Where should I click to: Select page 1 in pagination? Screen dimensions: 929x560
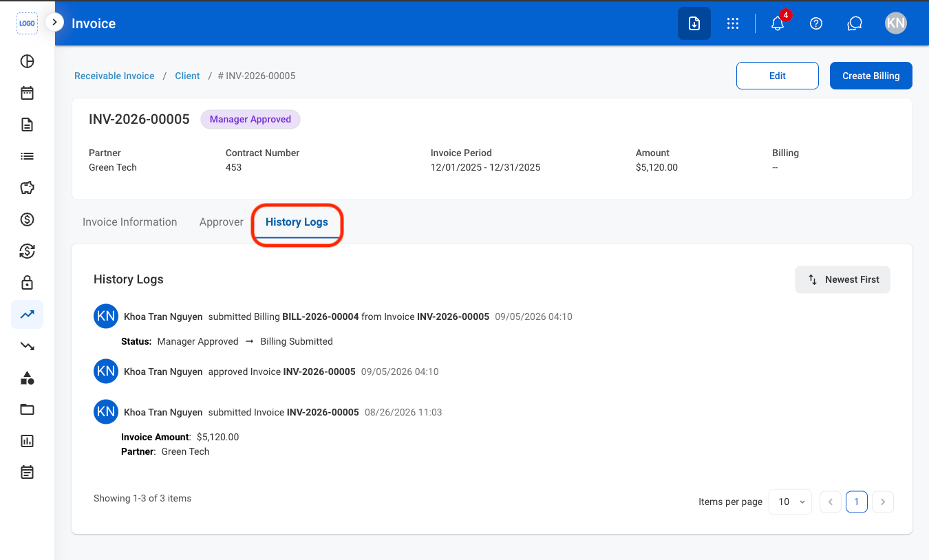coord(857,502)
